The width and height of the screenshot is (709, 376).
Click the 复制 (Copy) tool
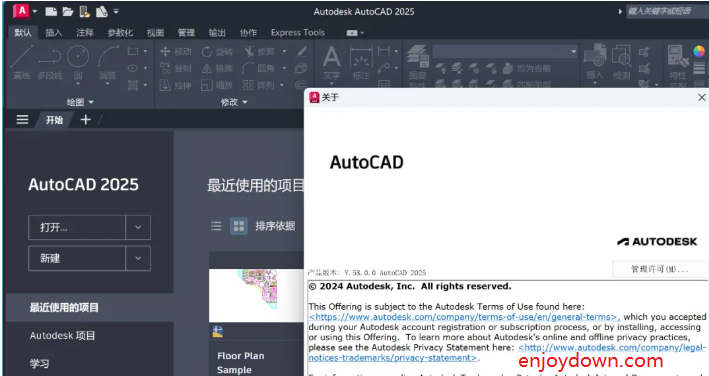pyautogui.click(x=176, y=68)
